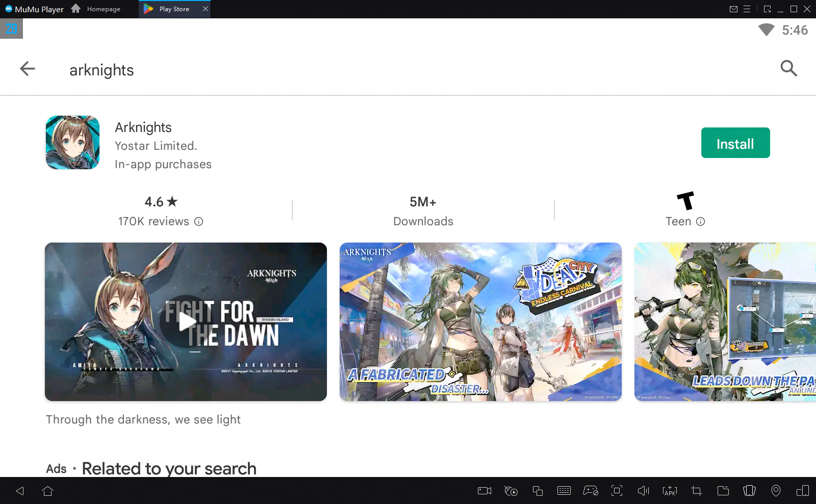This screenshot has height=504, width=816.
Task: Toggle the screen rotation device icon
Action: point(803,491)
